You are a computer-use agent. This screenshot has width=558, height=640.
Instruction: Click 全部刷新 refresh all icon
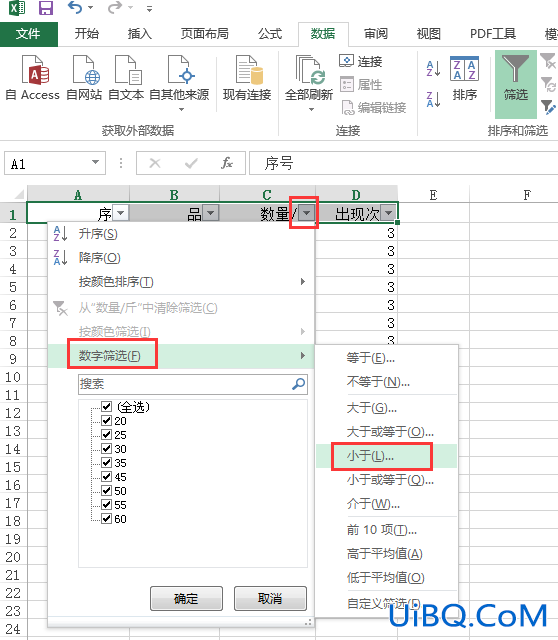[309, 70]
